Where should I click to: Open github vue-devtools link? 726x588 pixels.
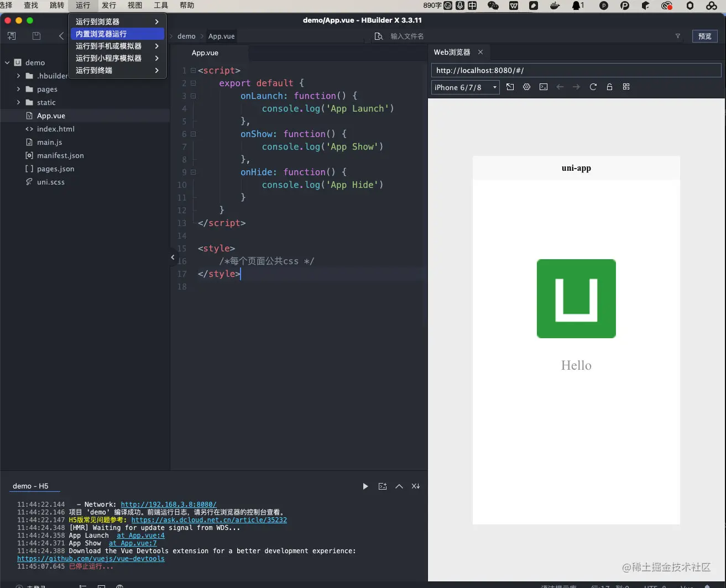click(91, 559)
